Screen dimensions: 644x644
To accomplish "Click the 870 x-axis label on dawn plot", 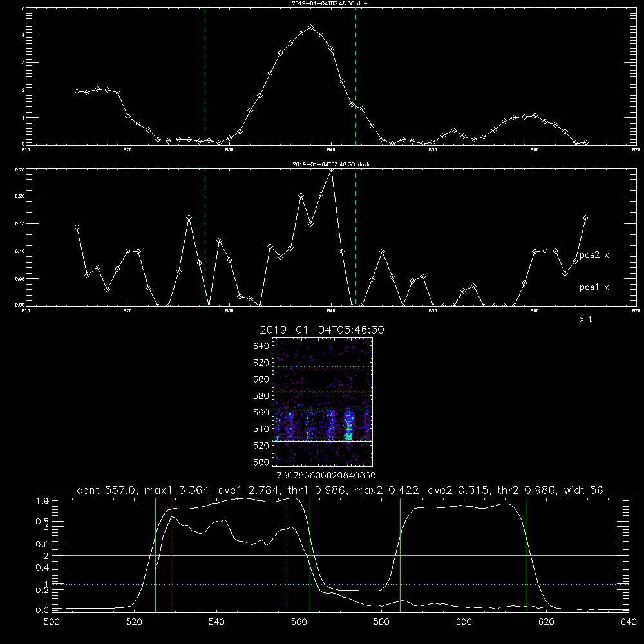I will (636, 150).
